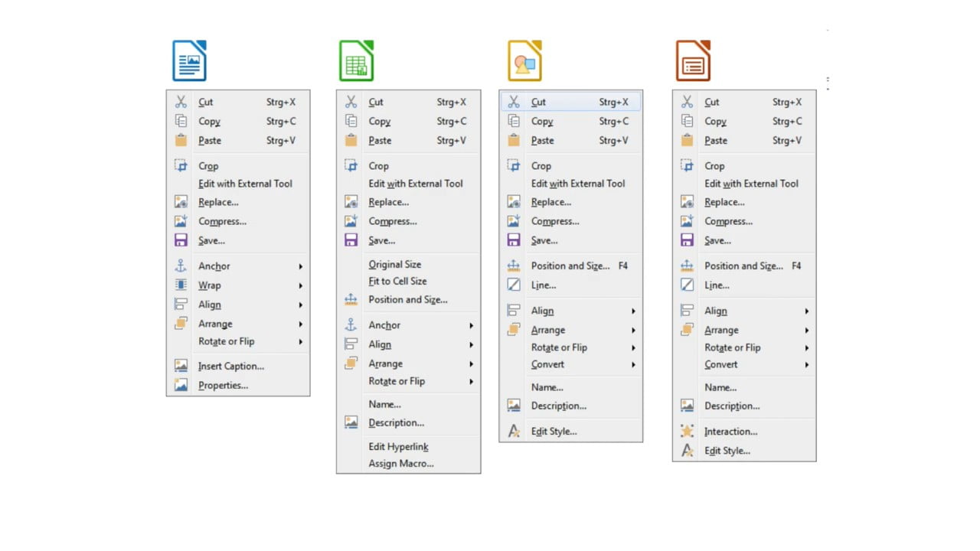Viewport: 980px width, 551px height.
Task: Click the LibreOffice Writer document icon
Action: tap(189, 61)
